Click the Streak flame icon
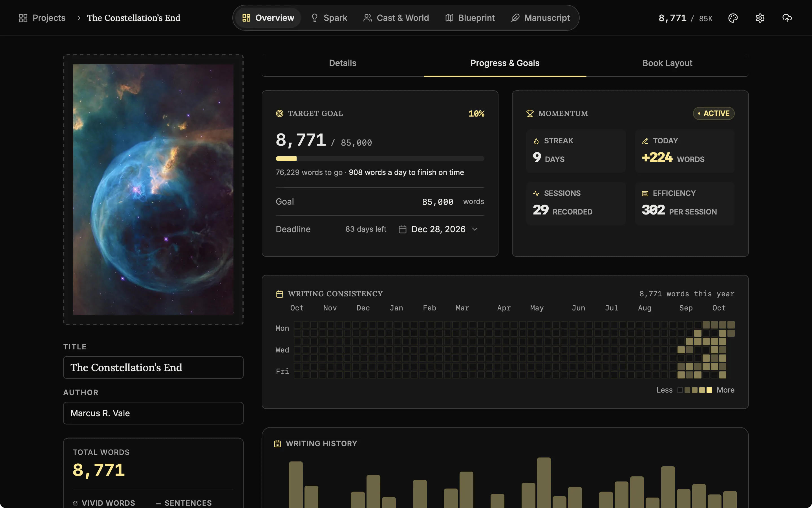Viewport: 812px width, 508px height. tap(536, 141)
